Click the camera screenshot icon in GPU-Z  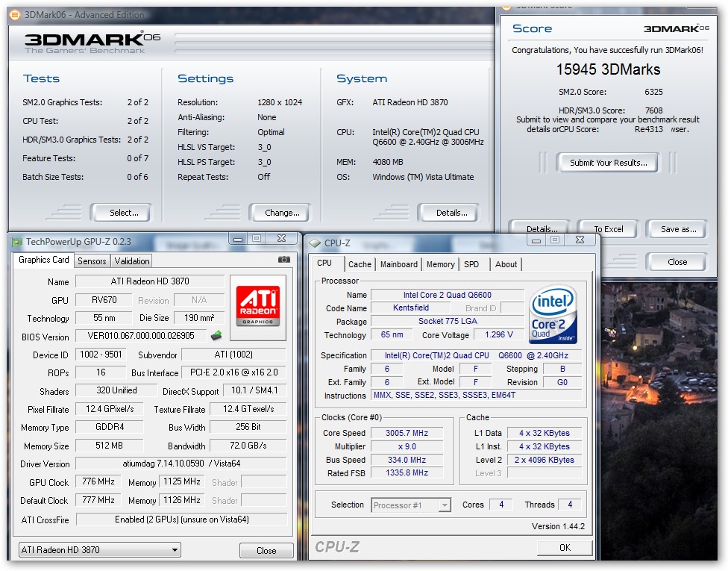coord(284,260)
